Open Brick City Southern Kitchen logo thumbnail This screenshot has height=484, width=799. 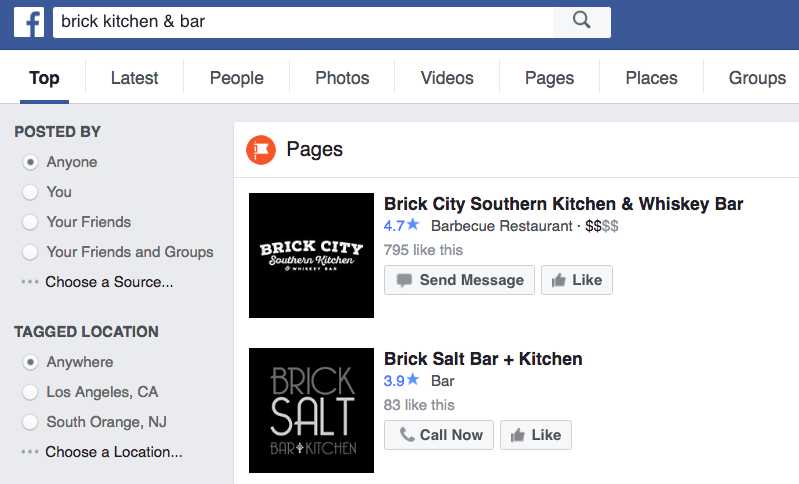point(311,255)
